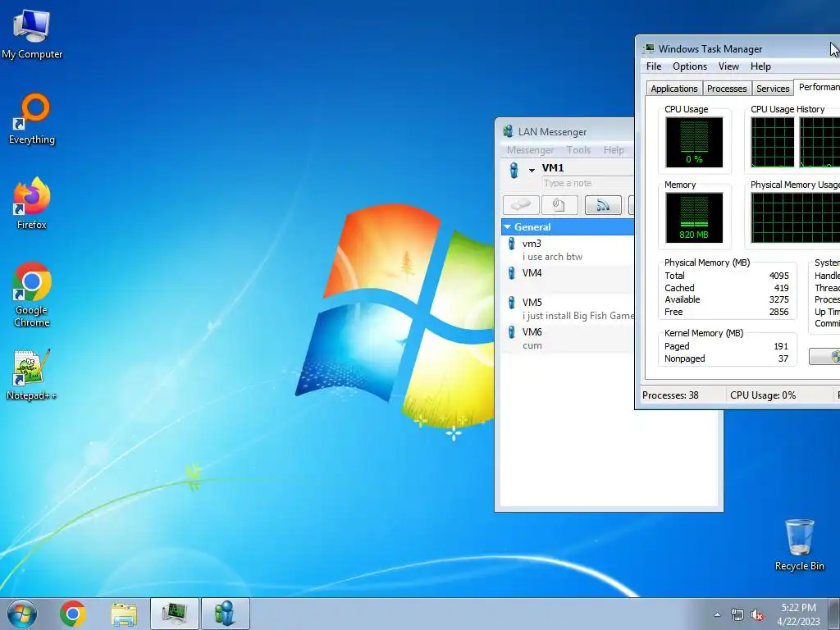Viewport: 840px width, 630px height.
Task: Click the LAN Messenger title bar icon
Action: [508, 131]
